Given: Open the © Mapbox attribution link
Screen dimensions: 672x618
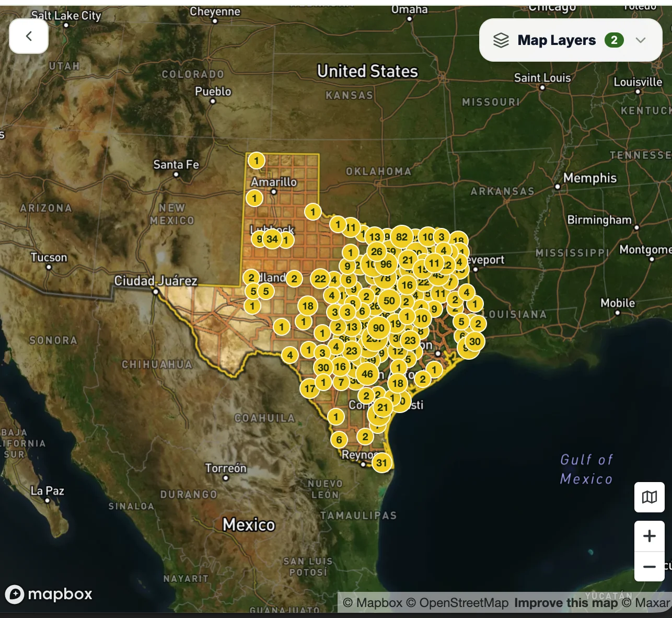Looking at the screenshot, I should [373, 603].
